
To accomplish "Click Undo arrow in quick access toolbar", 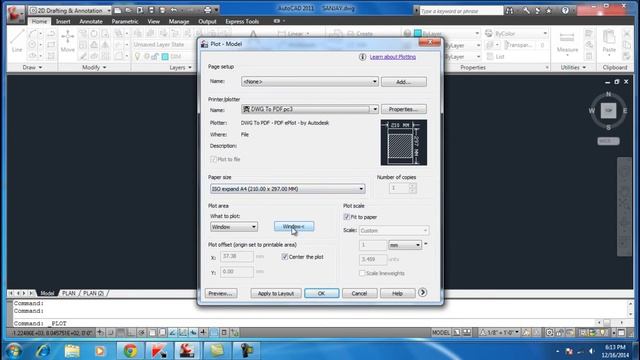I will coord(174,10).
